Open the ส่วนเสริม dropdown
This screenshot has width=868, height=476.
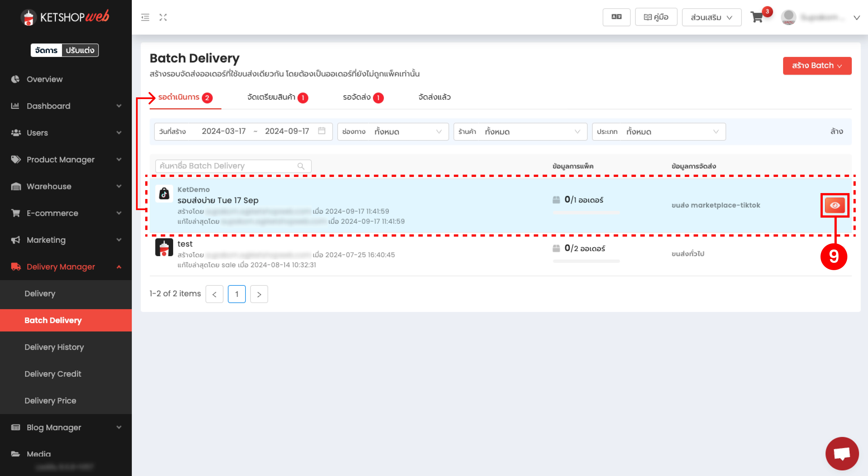click(x=712, y=17)
